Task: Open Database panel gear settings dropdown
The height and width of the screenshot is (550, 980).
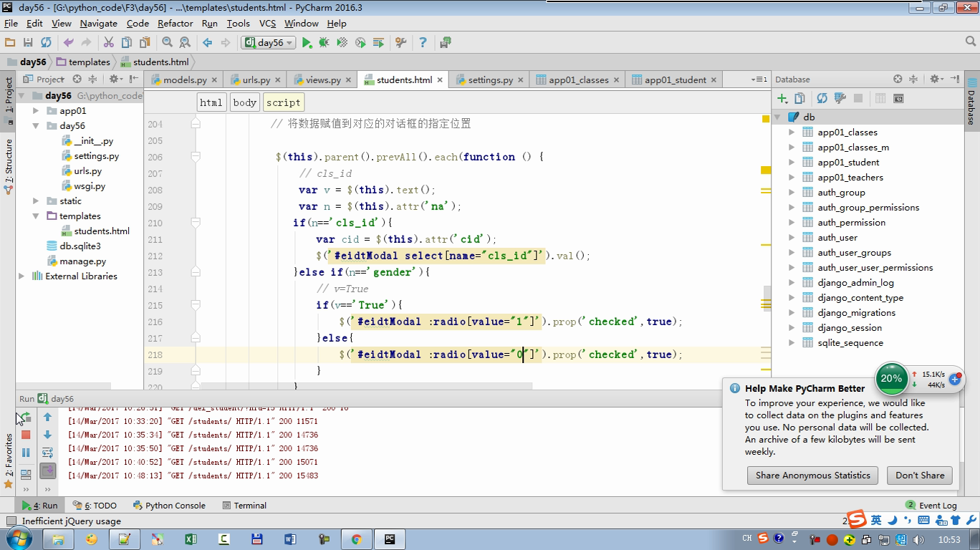Action: pyautogui.click(x=936, y=79)
